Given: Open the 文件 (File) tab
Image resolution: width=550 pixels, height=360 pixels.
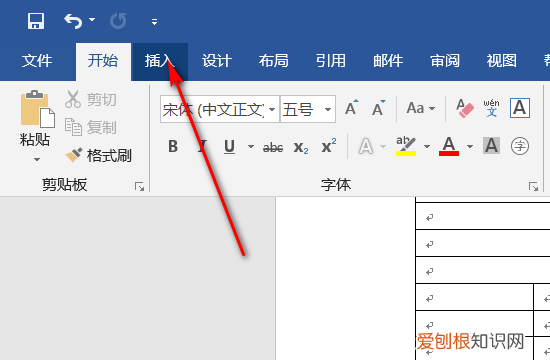Looking at the screenshot, I should coord(37,61).
